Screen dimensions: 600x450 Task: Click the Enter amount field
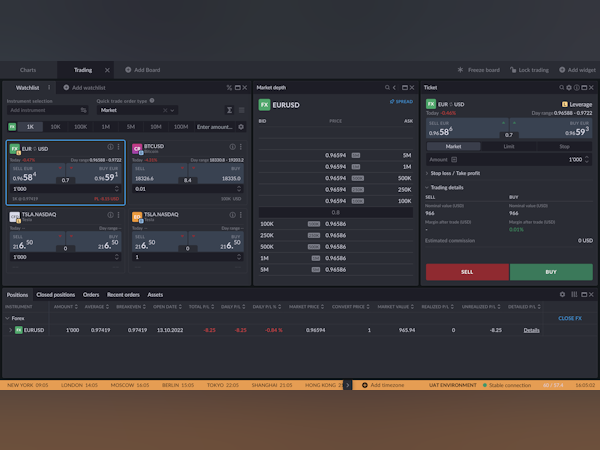[x=215, y=127]
